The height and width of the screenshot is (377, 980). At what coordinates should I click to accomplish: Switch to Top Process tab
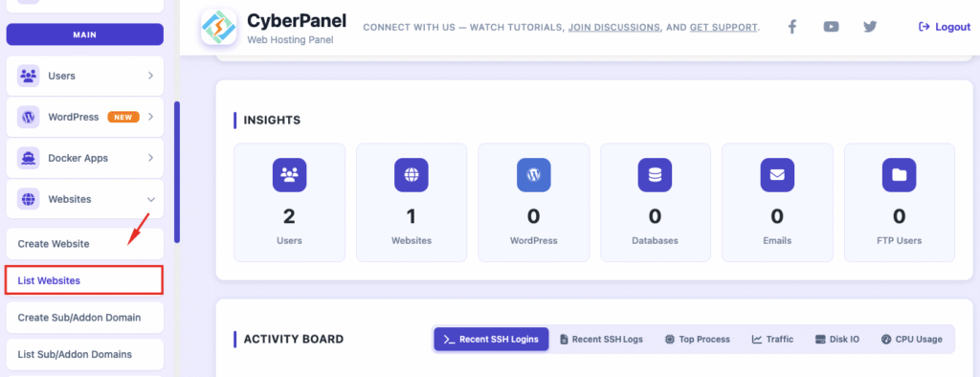click(698, 339)
